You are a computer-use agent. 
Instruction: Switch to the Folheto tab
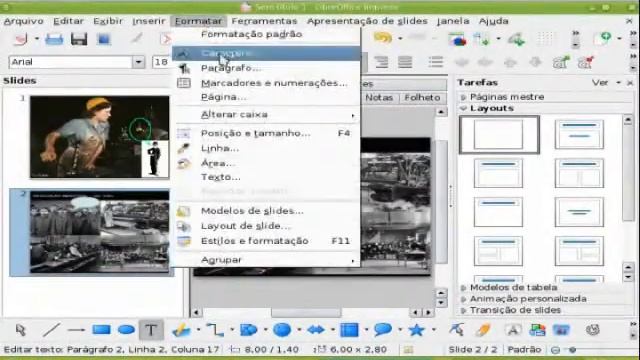422,98
